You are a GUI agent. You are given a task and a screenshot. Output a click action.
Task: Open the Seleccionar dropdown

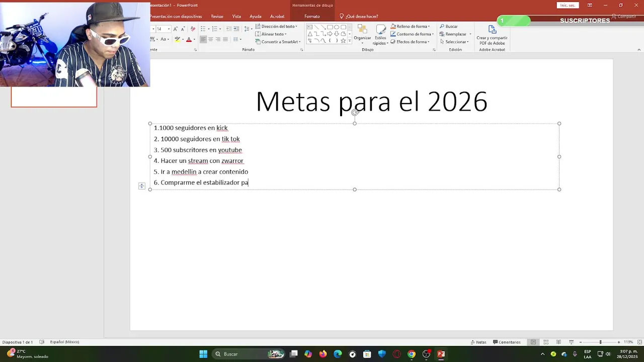coord(454,42)
